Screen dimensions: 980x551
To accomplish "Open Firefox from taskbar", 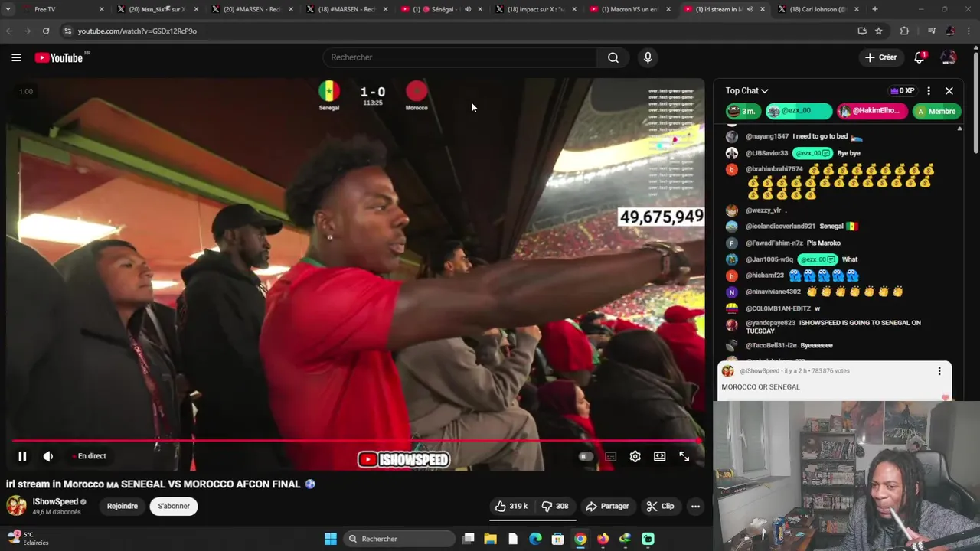I will pos(603,539).
